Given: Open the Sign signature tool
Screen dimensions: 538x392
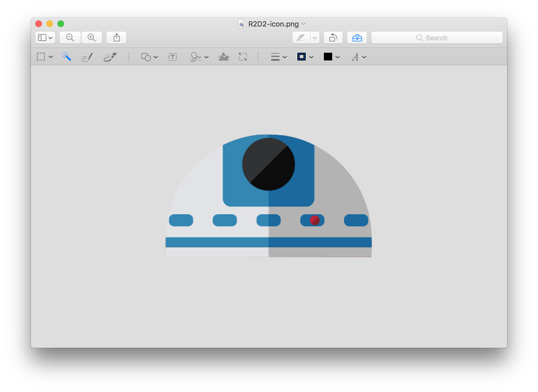Looking at the screenshot, I should 196,57.
